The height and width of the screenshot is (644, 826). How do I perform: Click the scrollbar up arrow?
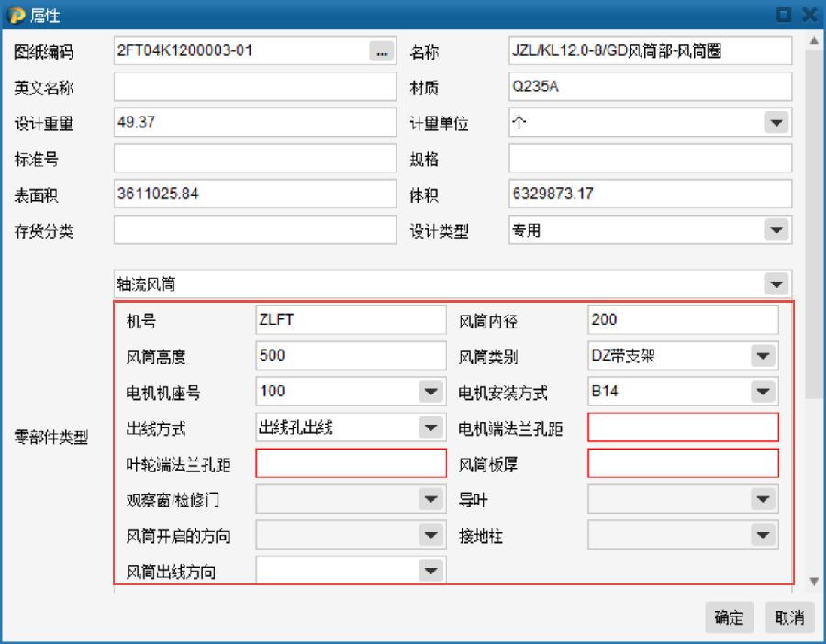(x=814, y=40)
